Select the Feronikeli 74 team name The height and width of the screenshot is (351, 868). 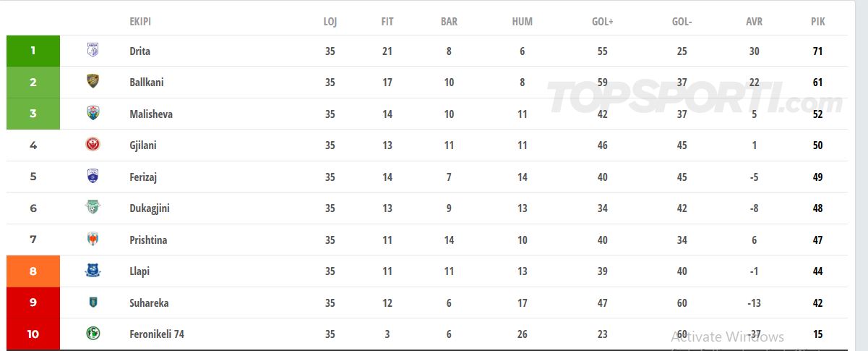pos(157,334)
